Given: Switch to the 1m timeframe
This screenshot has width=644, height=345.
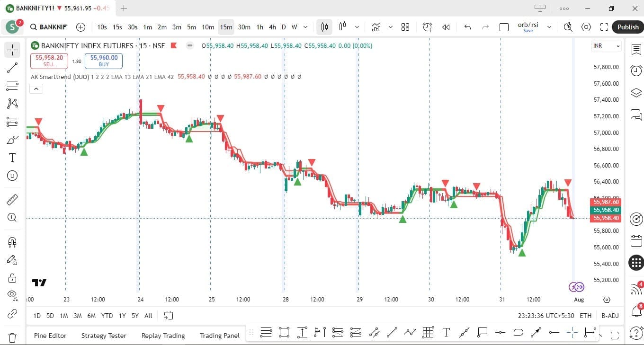Looking at the screenshot, I should click(148, 27).
